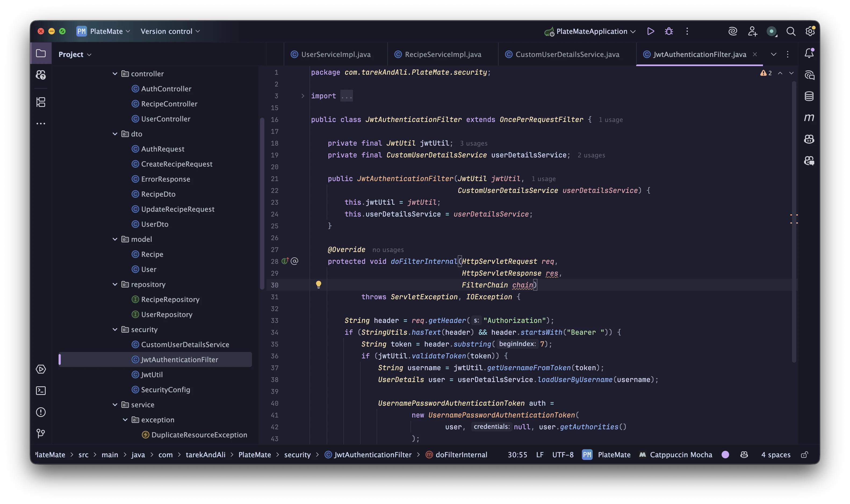This screenshot has height=504, width=850.
Task: Open the Git version control tool window
Action: coord(41,433)
